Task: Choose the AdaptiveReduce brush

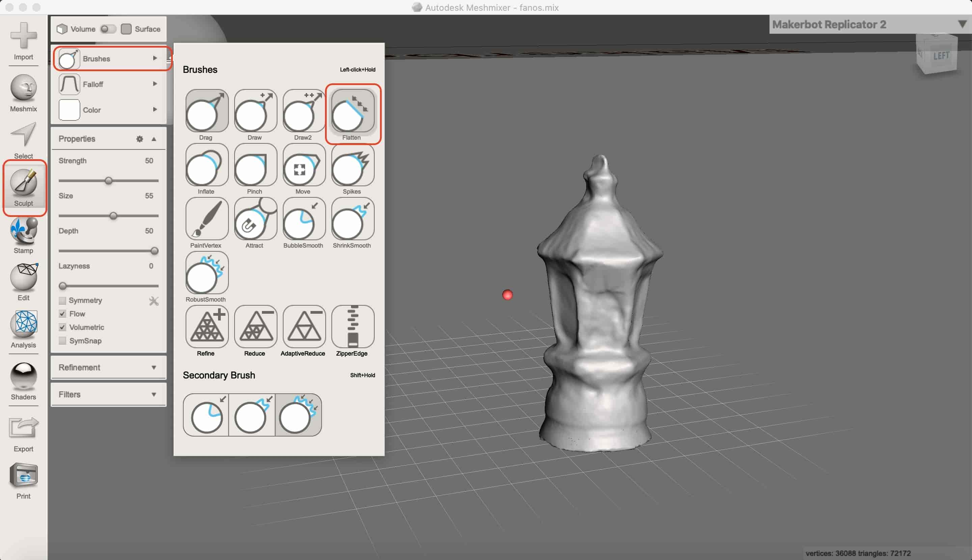Action: 304,327
